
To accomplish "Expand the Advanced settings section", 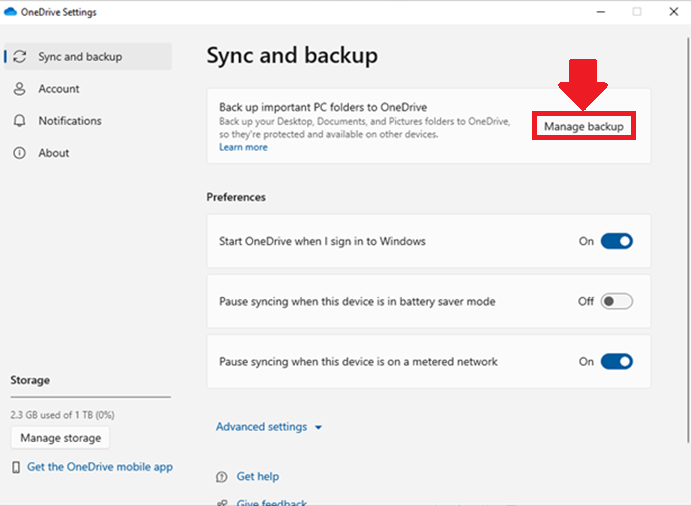I will pyautogui.click(x=262, y=427).
